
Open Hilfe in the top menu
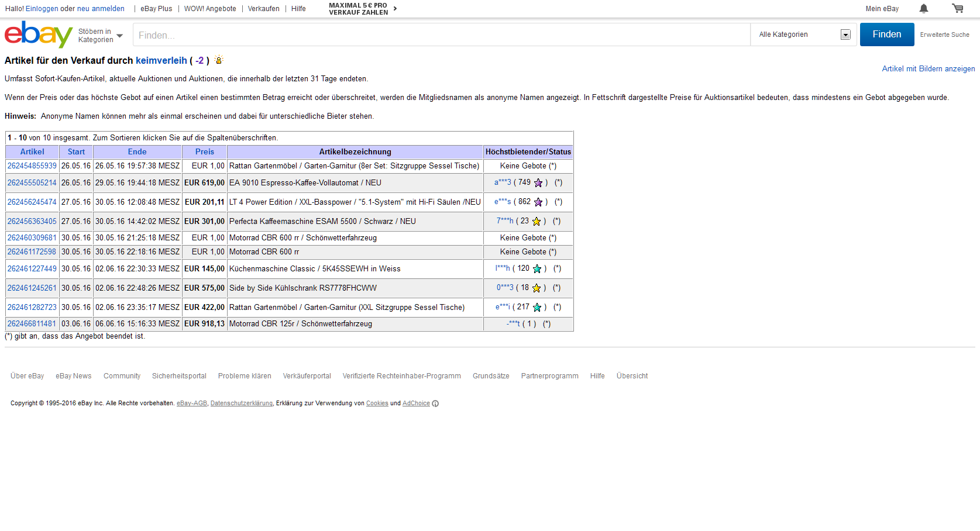pyautogui.click(x=298, y=9)
